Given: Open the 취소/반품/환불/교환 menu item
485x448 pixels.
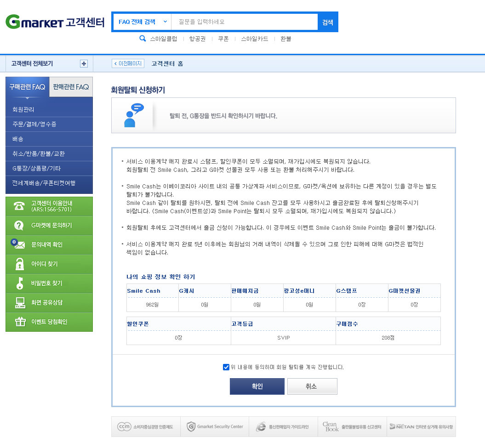Looking at the screenshot, I should (49, 153).
